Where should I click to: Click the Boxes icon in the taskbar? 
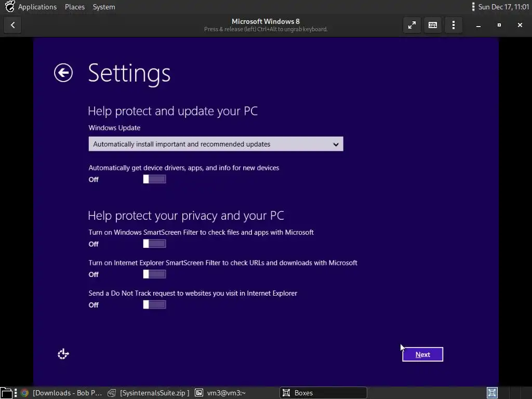point(286,393)
